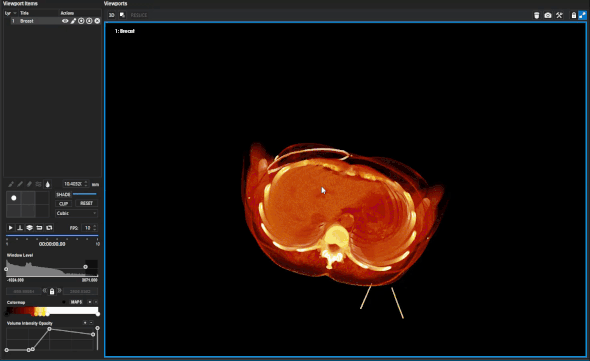The width and height of the screenshot is (590, 361).
Task: Click the peak opacity curve control point
Action: pos(49,329)
